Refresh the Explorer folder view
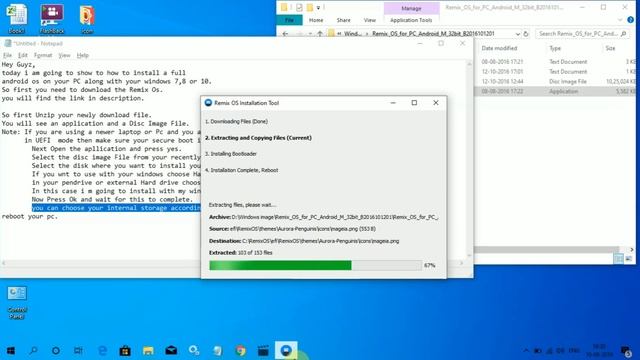Screen dimensions: 640x360 [x=526, y=33]
